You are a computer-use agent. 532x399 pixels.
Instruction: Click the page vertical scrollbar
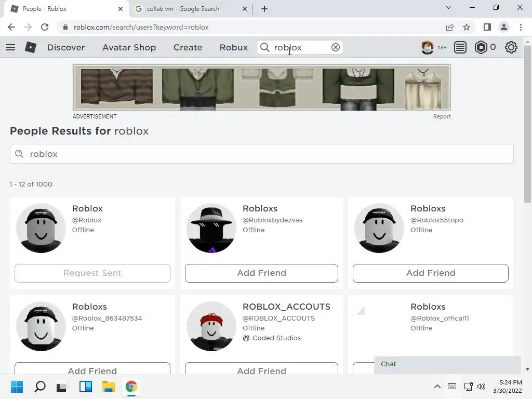(x=527, y=124)
